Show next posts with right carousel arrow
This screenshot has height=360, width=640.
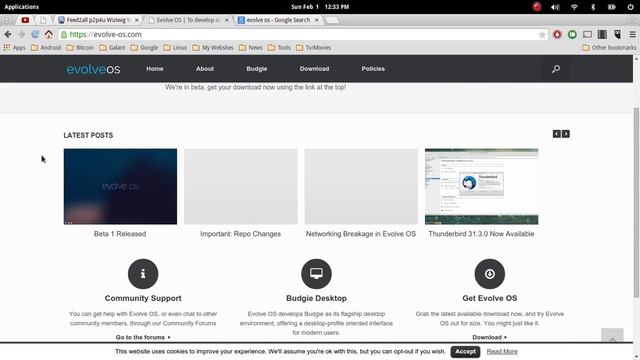pyautogui.click(x=566, y=134)
